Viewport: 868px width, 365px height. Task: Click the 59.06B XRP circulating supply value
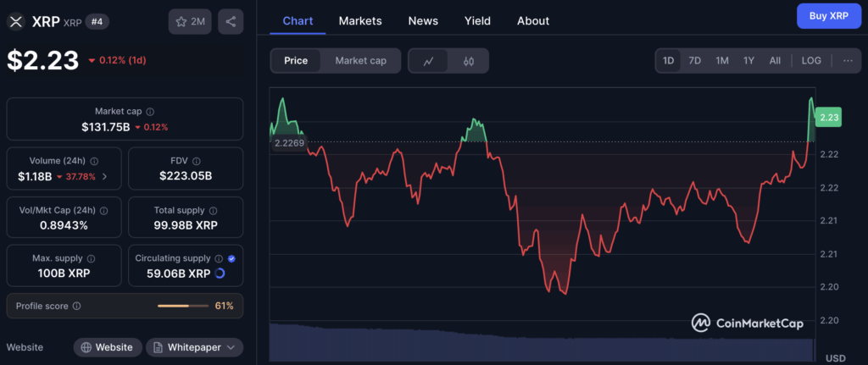pos(178,274)
